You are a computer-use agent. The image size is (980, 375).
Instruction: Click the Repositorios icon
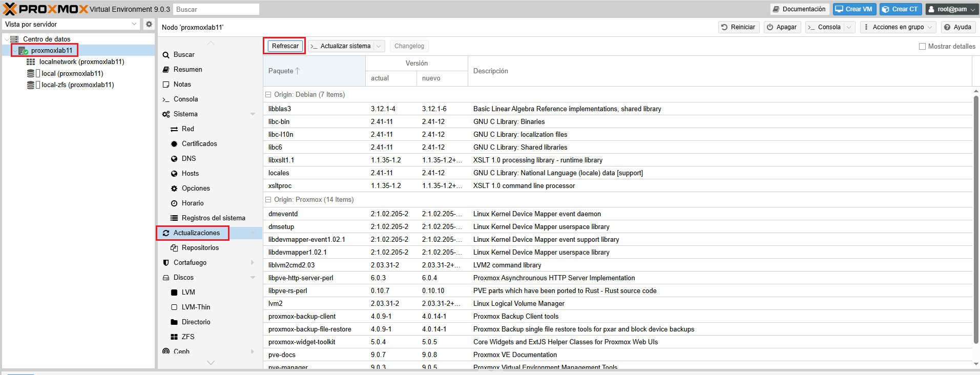(x=174, y=248)
